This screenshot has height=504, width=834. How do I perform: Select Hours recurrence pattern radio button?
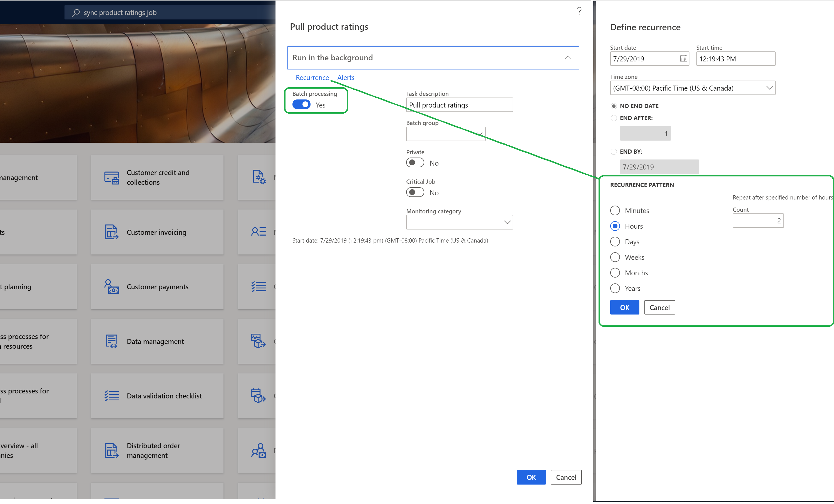pos(615,226)
